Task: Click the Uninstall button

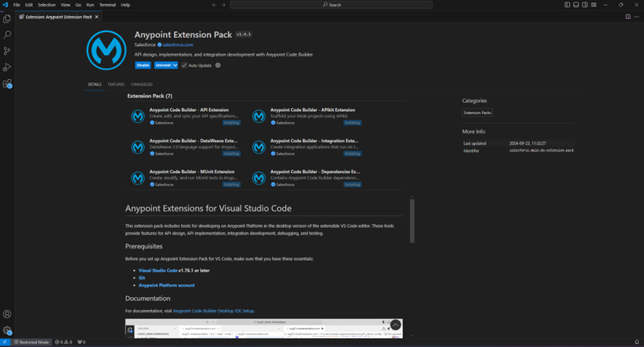Action: (163, 65)
